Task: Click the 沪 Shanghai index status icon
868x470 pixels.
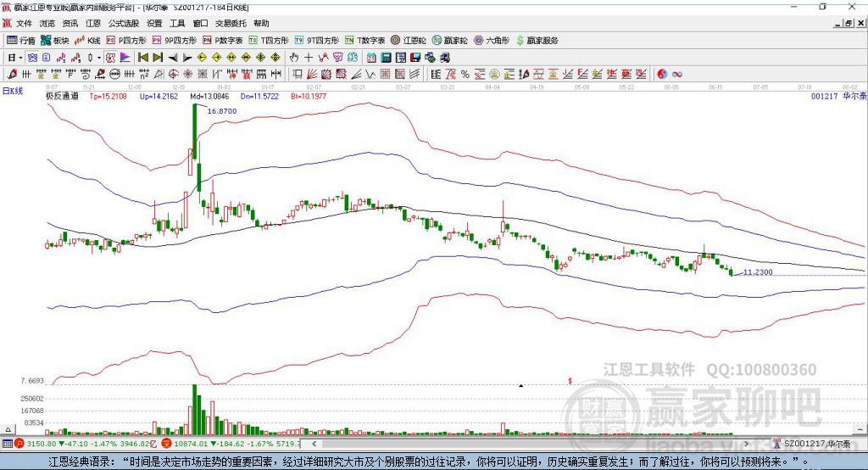Action: [19, 444]
